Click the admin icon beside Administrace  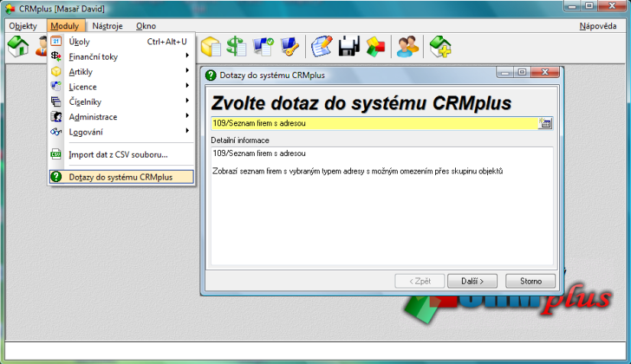[x=56, y=116]
